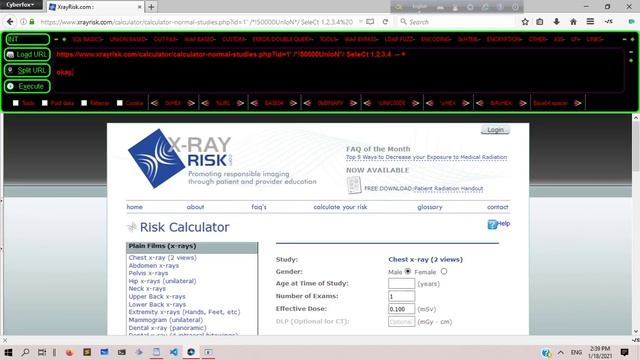Click the Split URL button
640x360 pixels.
tap(27, 70)
